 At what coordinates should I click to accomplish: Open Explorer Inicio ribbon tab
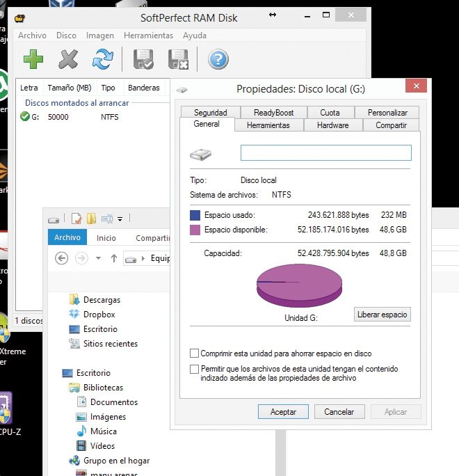coord(106,238)
